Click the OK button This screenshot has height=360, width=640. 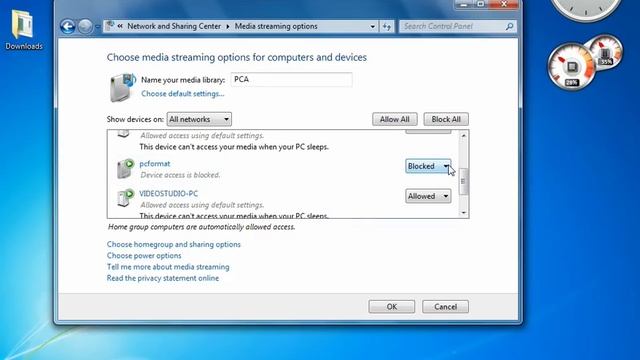(x=391, y=307)
